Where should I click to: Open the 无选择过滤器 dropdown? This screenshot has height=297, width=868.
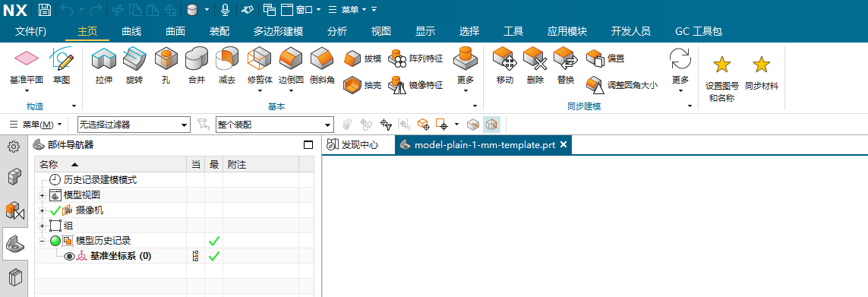pyautogui.click(x=134, y=125)
